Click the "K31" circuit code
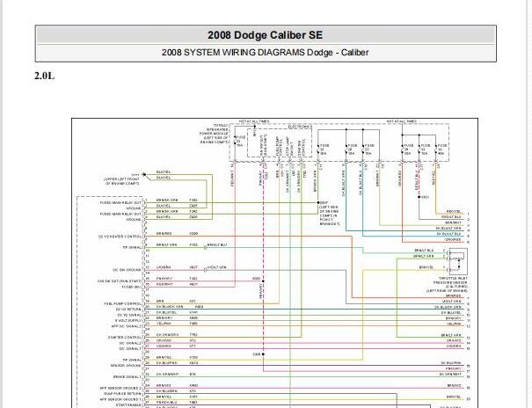The height and width of the screenshot is (408, 532). click(x=193, y=302)
